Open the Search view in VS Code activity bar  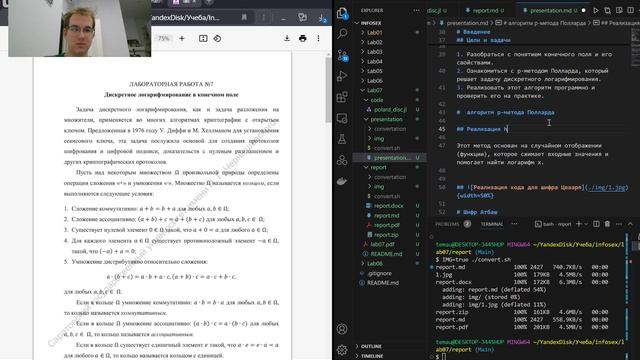342,33
